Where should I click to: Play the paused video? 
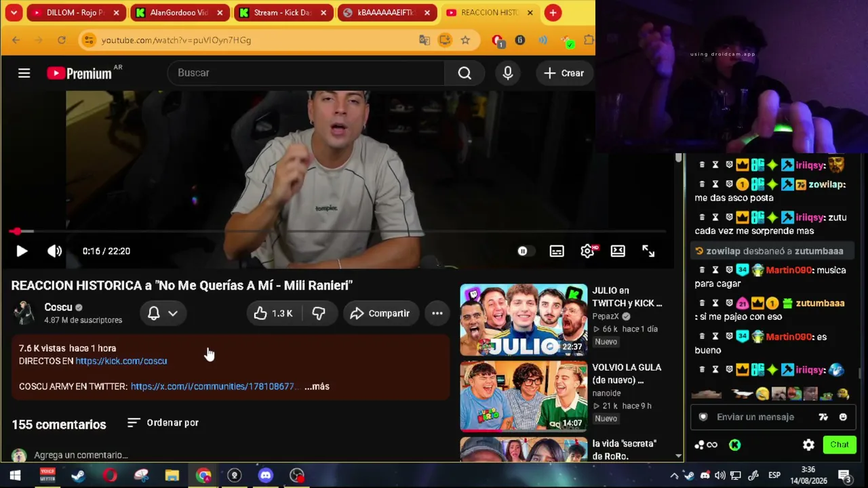[22, 251]
